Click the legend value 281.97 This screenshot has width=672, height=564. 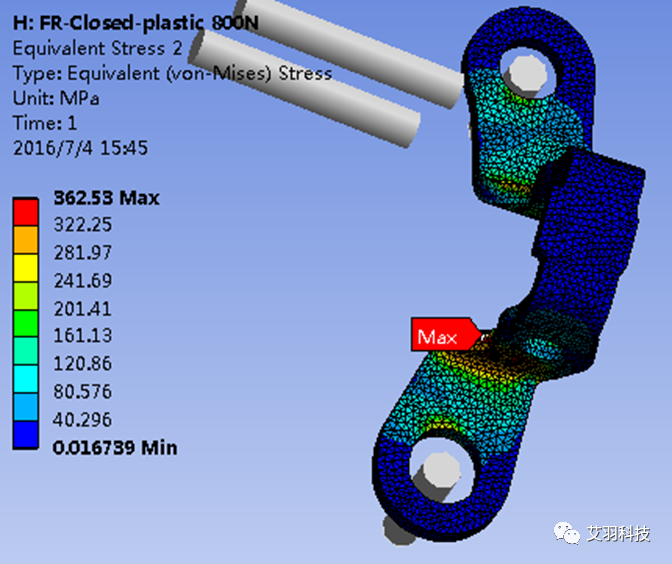pos(83,252)
